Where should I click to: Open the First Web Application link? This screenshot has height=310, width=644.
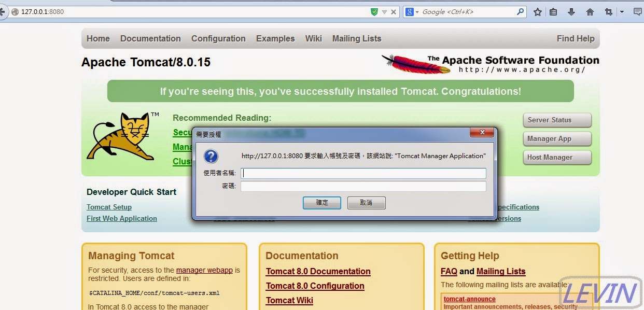tap(122, 218)
